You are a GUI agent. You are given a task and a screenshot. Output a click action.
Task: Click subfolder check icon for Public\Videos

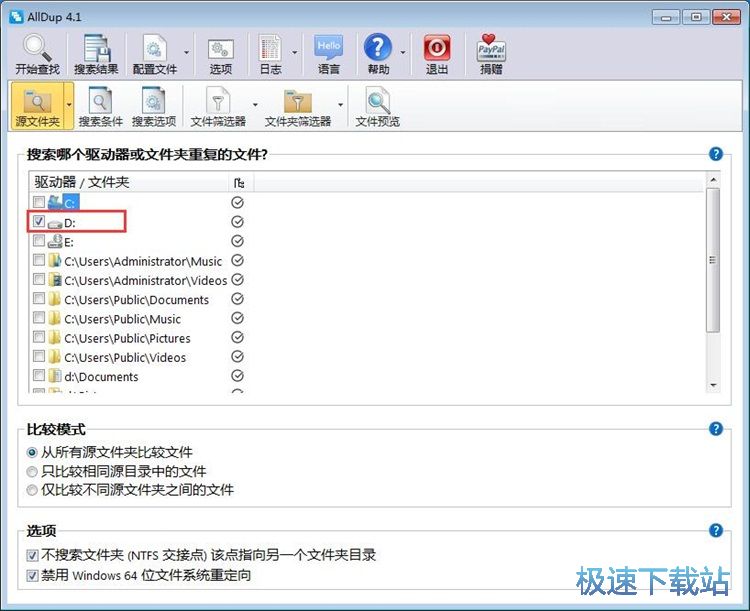(x=237, y=356)
